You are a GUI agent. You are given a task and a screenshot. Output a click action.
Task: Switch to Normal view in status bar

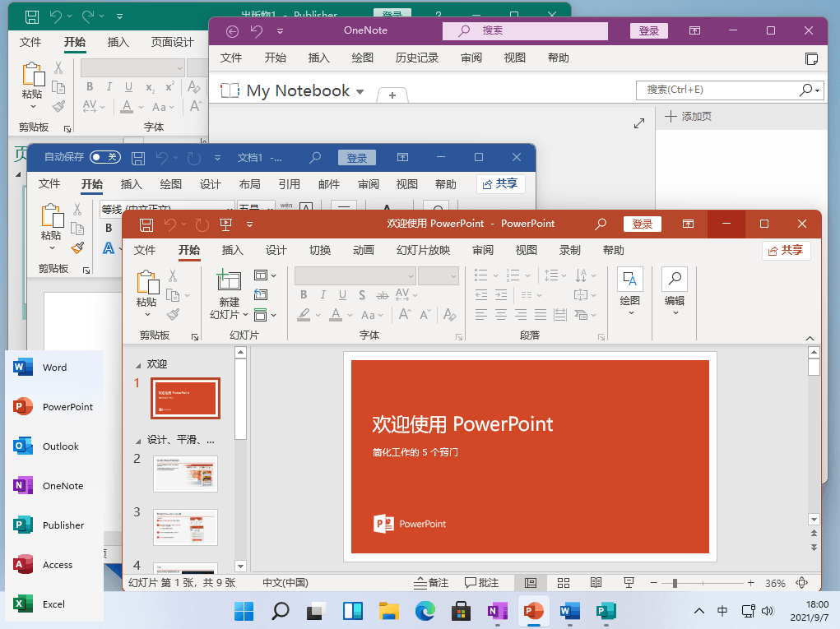point(531,582)
